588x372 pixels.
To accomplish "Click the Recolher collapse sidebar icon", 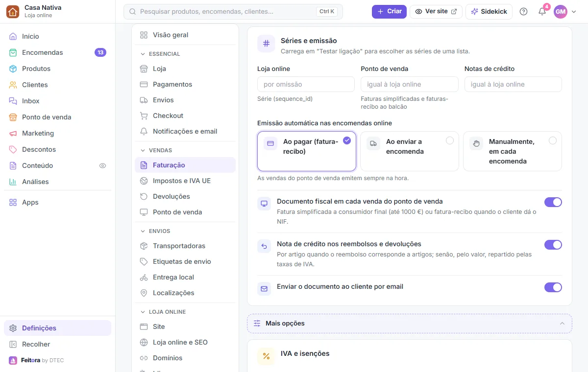I will tap(13, 344).
